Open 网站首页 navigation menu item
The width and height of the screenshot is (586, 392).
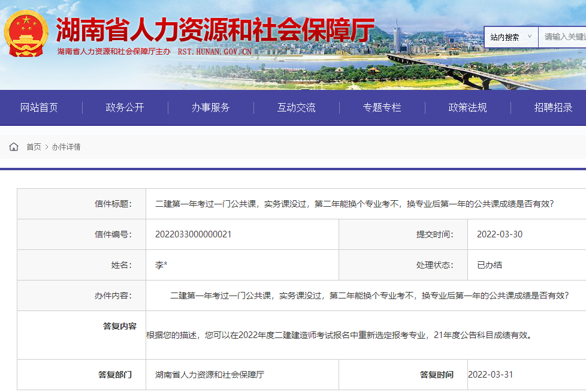[x=39, y=108]
